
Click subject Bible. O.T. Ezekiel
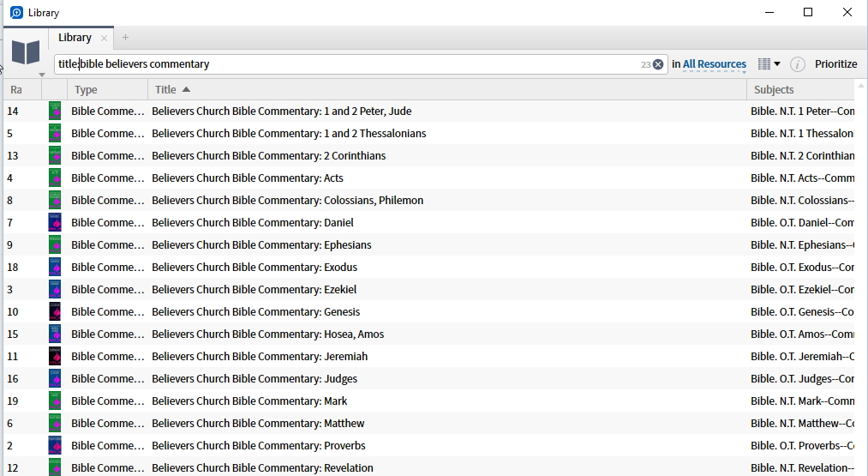click(x=802, y=289)
